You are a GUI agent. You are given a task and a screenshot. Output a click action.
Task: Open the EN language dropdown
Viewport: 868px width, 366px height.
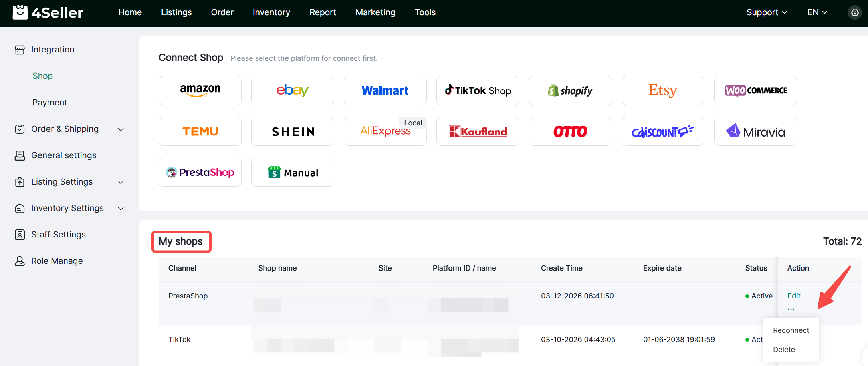[817, 12]
